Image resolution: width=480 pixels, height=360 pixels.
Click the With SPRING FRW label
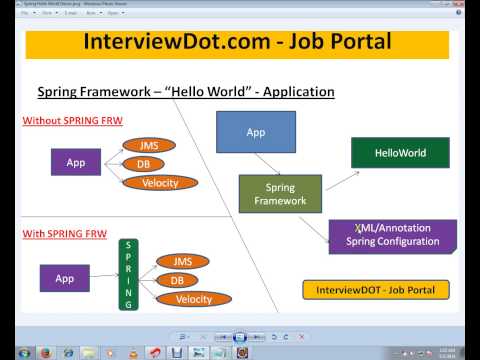[x=65, y=233]
